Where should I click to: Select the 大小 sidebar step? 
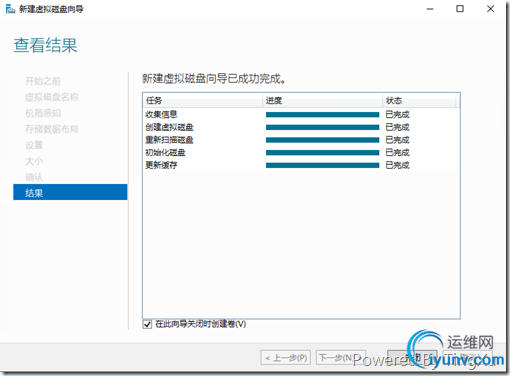coord(34,161)
